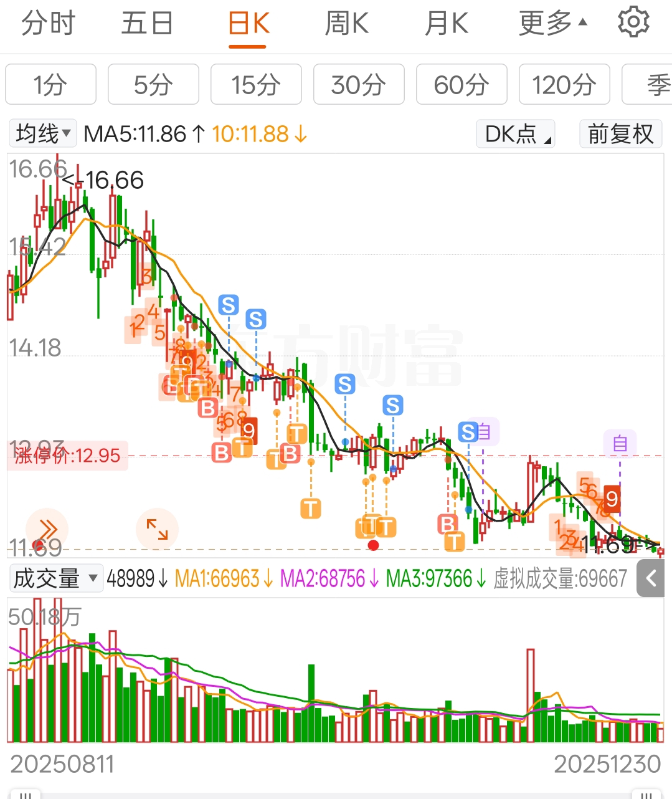Tap the red dot marker on chart bottom
The width and height of the screenshot is (672, 799).
pyautogui.click(x=373, y=545)
